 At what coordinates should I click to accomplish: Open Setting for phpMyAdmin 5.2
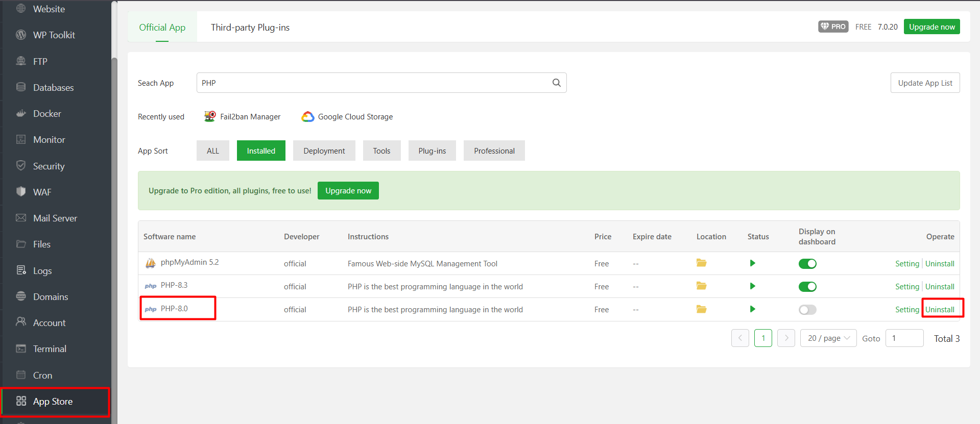907,264
